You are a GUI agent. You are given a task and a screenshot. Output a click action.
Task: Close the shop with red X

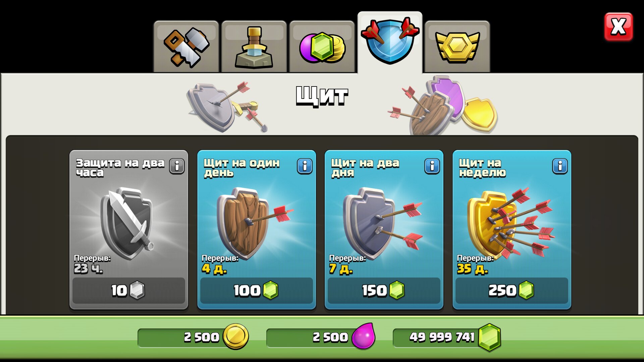[619, 27]
